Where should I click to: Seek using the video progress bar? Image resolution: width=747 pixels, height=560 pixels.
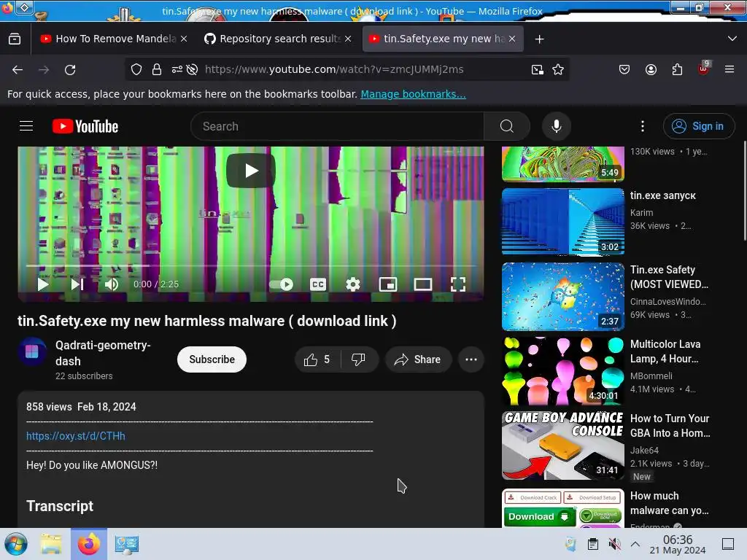[251, 265]
